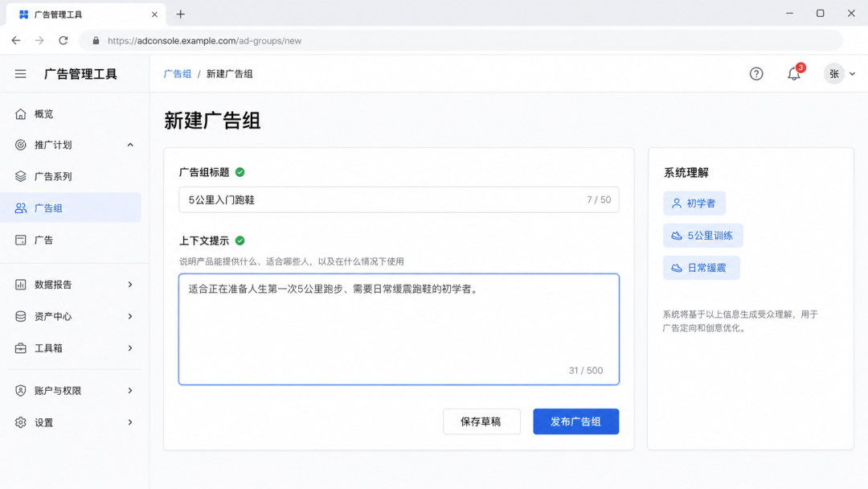Expand the 资产中心 submenu chevron
Image resolution: width=868 pixels, height=489 pixels.
[130, 316]
